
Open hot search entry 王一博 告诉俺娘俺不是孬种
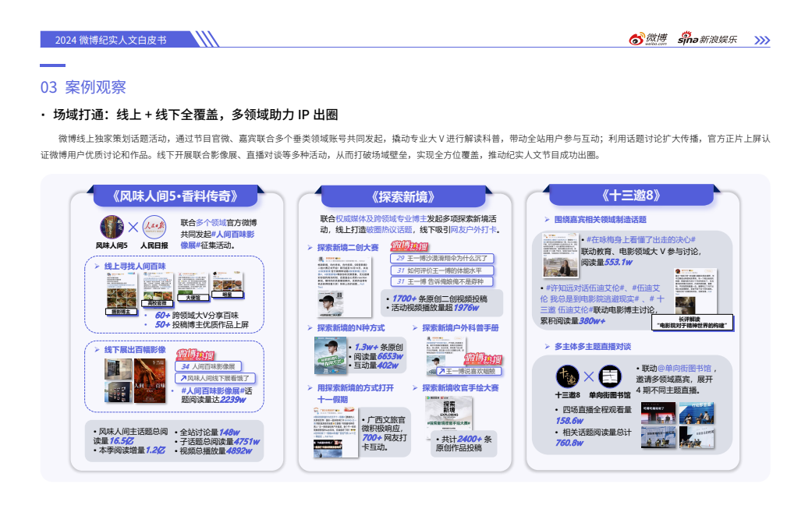(442, 282)
